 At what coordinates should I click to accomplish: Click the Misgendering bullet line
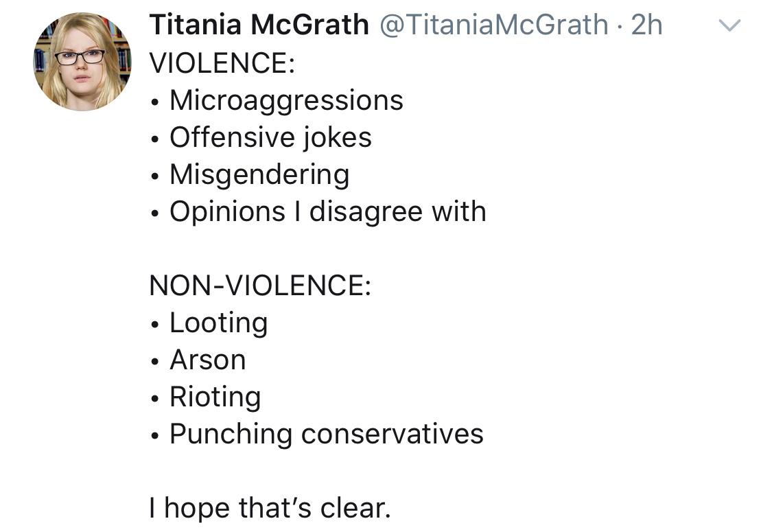click(250, 175)
